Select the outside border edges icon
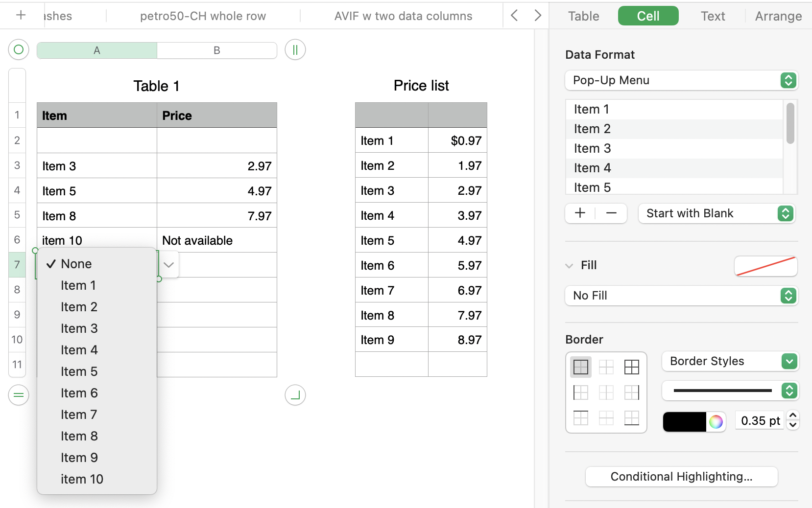The width and height of the screenshot is (812, 508). click(581, 367)
